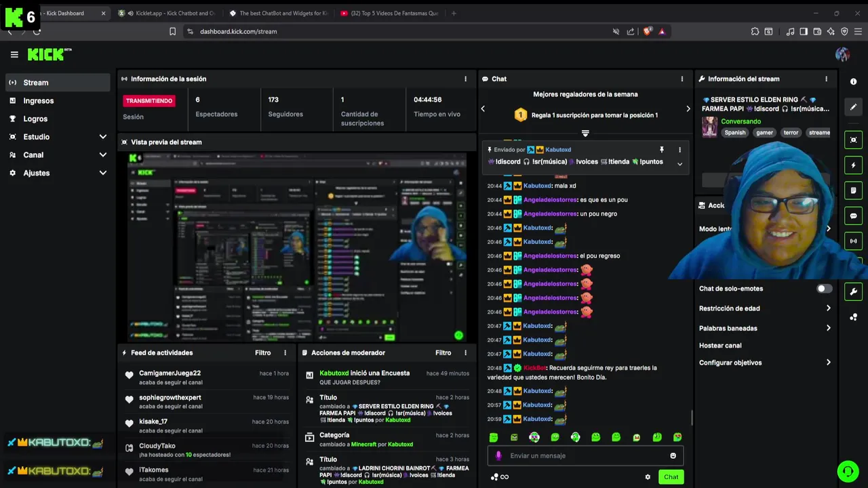868x488 pixels.
Task: Click the KICK beta logo
Action: (50, 55)
